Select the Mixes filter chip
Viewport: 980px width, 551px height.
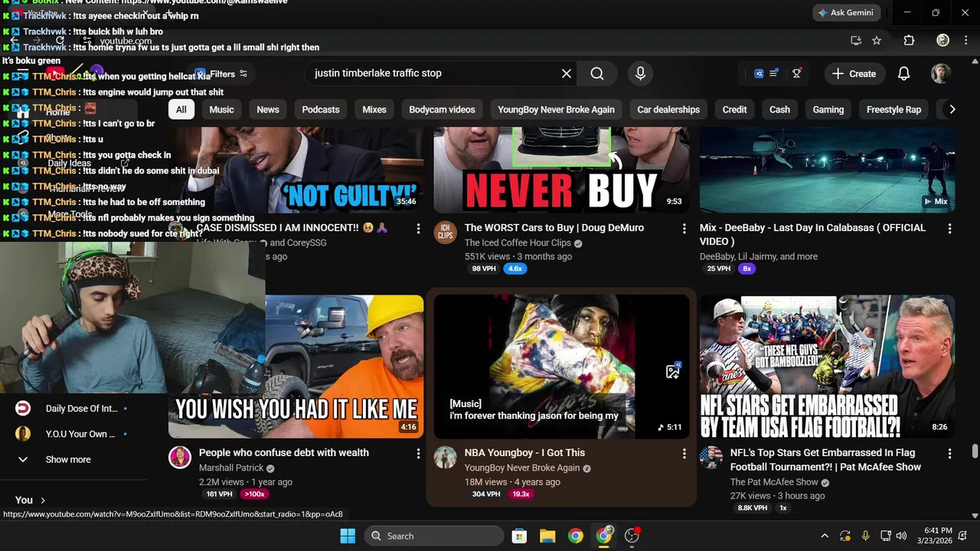(x=374, y=109)
